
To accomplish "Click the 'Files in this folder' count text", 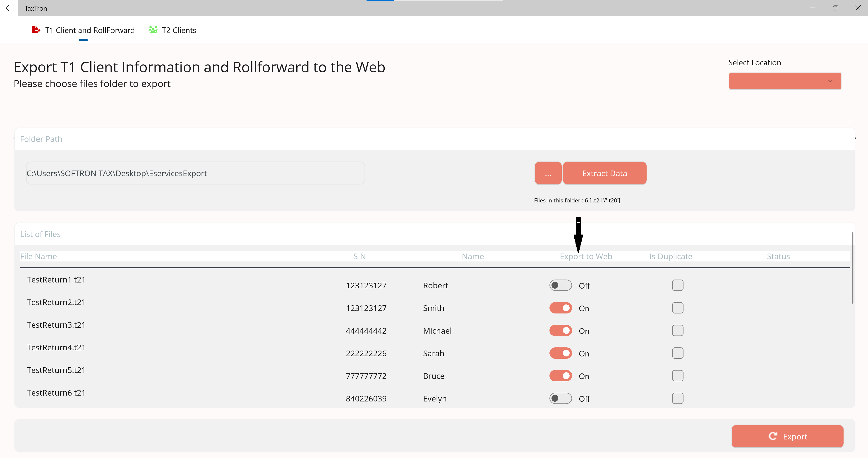I will pyautogui.click(x=577, y=200).
